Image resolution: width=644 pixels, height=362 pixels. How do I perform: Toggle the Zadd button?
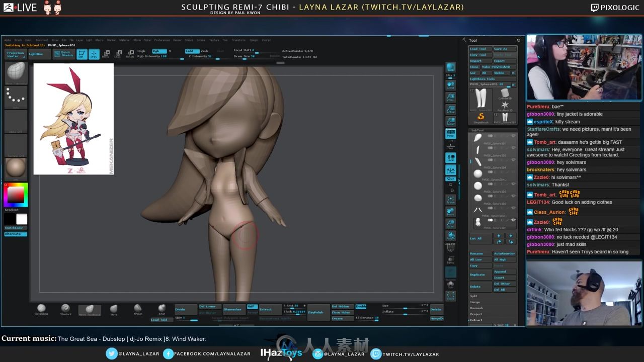coord(191,51)
